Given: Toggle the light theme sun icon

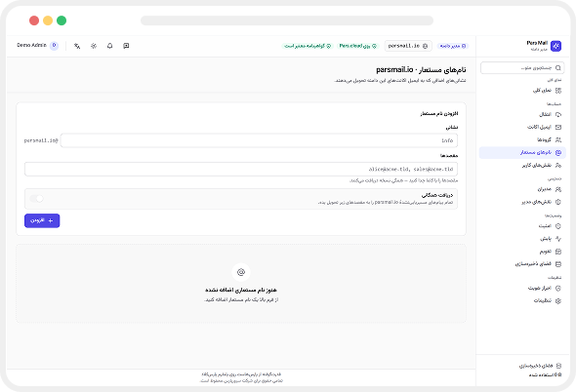Looking at the screenshot, I should click(x=94, y=46).
